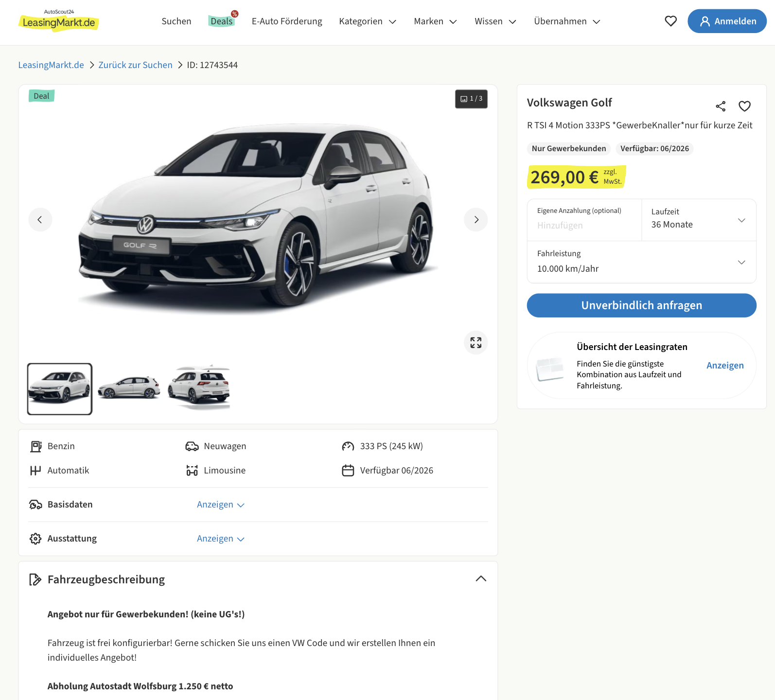Open fullscreen image view icon
The image size is (775, 700).
[476, 343]
